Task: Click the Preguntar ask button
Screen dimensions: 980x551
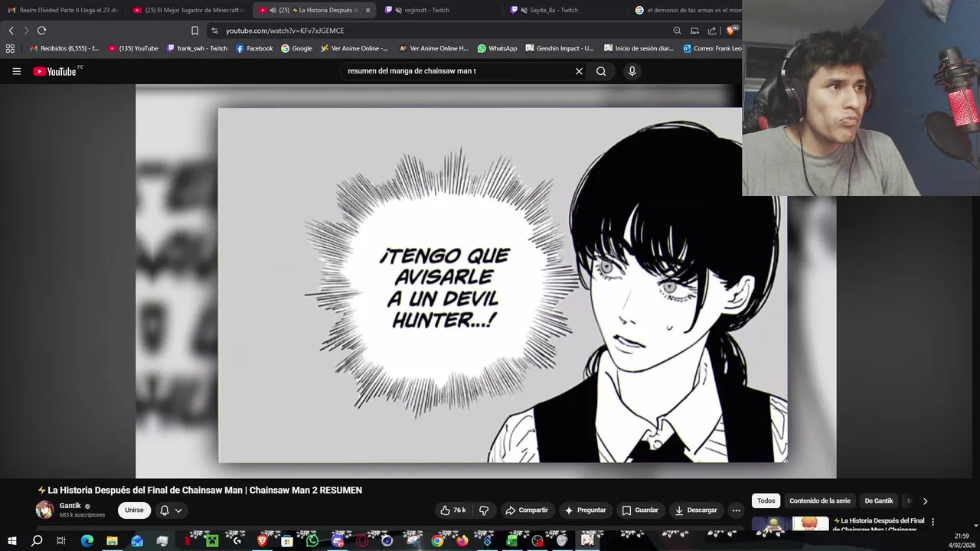Action: tap(586, 510)
